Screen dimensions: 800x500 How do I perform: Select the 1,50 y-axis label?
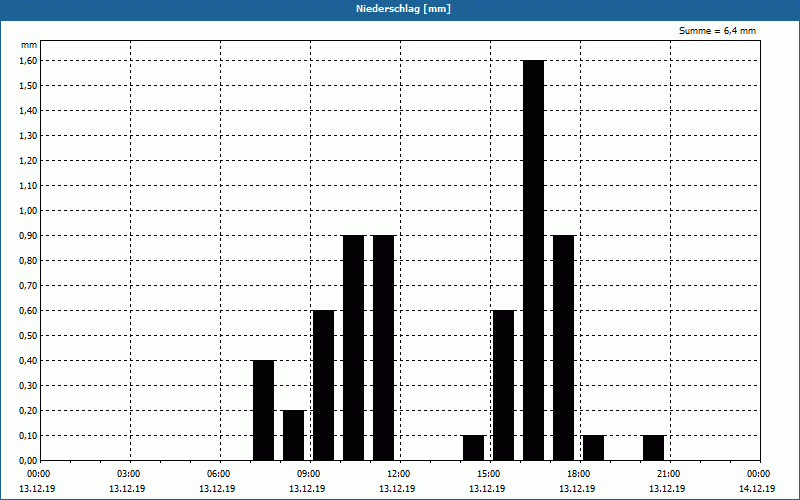click(x=28, y=85)
